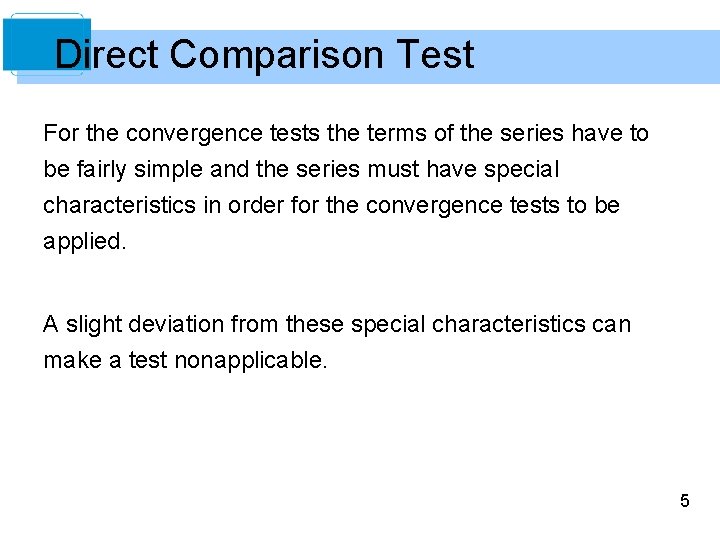Click the paragraph starting 'A slight deviation'
The image size is (720, 540).
click(337, 342)
